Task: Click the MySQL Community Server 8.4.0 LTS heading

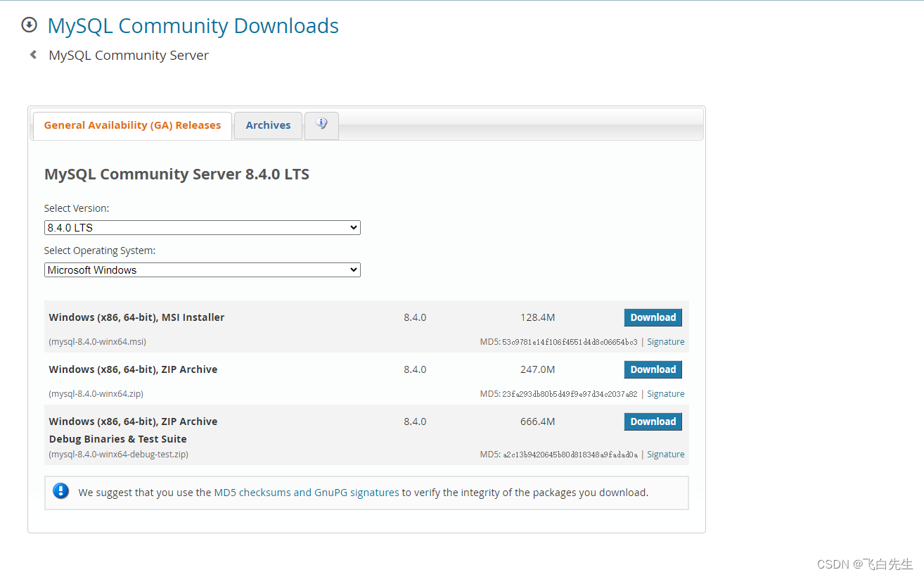Action: click(x=177, y=175)
